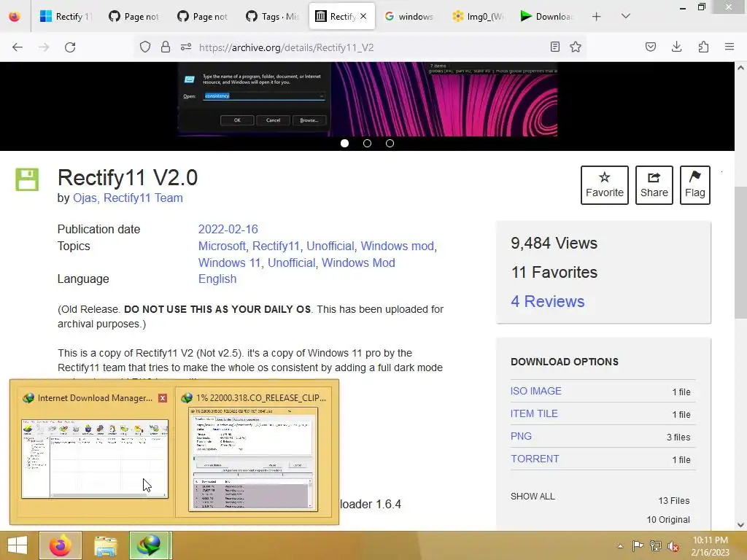Click the muted volume tray icon

point(673,546)
